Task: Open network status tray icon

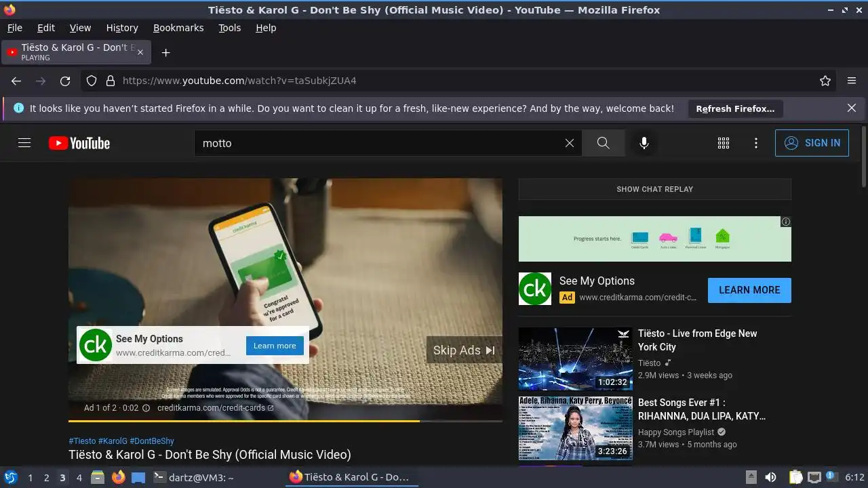Action: point(814,477)
